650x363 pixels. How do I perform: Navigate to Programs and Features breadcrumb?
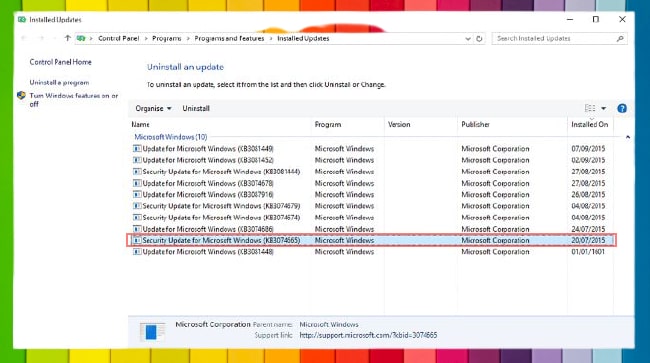click(x=229, y=38)
